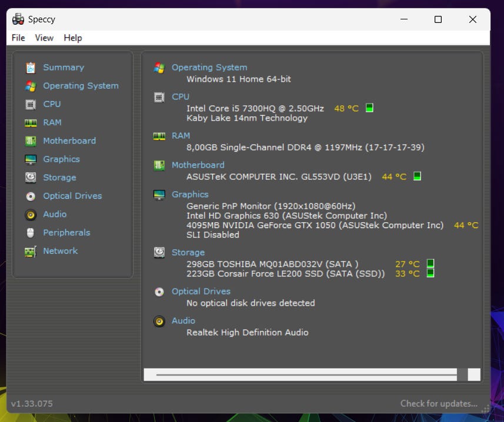Viewport: 504px width, 422px height.
Task: Open the File menu
Action: (x=18, y=38)
